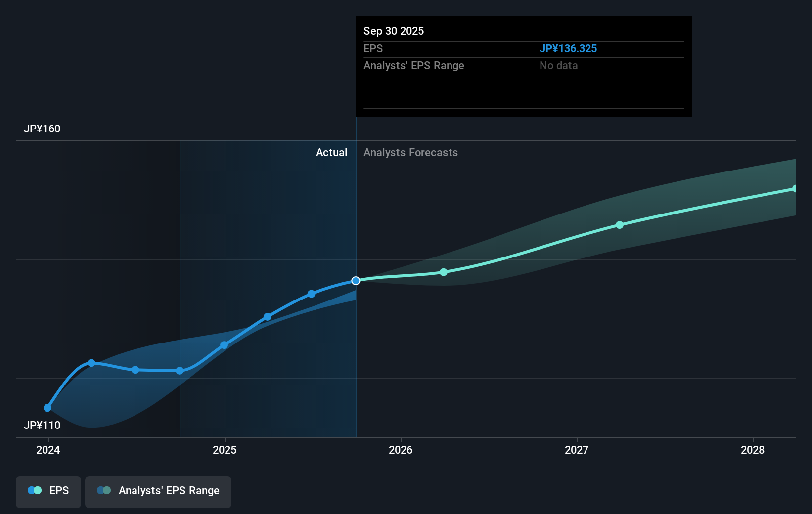Click the EPS legend color dots
The width and height of the screenshot is (812, 514).
pyautogui.click(x=34, y=490)
